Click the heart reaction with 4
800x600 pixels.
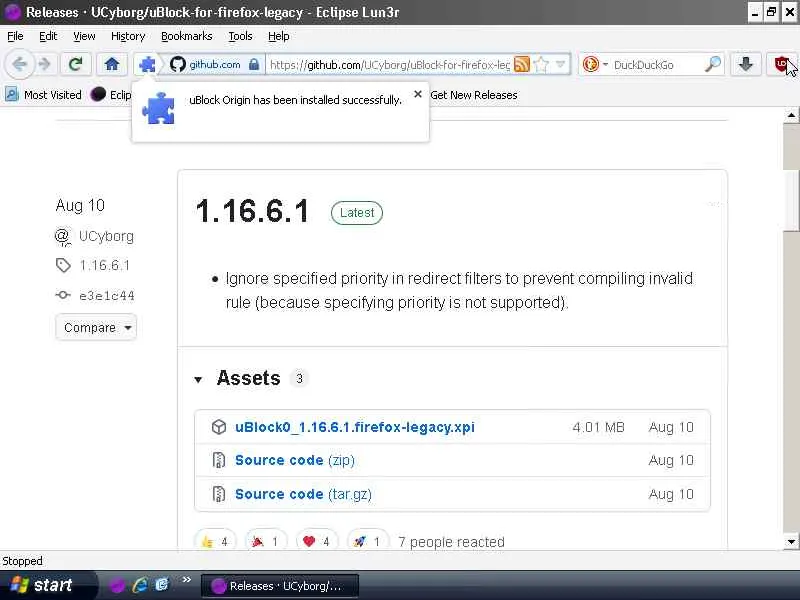pos(316,541)
